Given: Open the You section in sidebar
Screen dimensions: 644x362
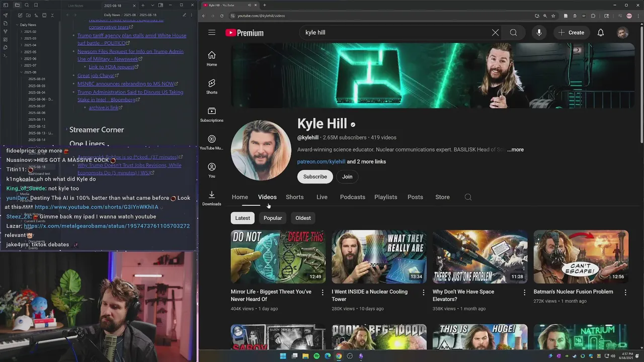Looking at the screenshot, I should click(212, 170).
